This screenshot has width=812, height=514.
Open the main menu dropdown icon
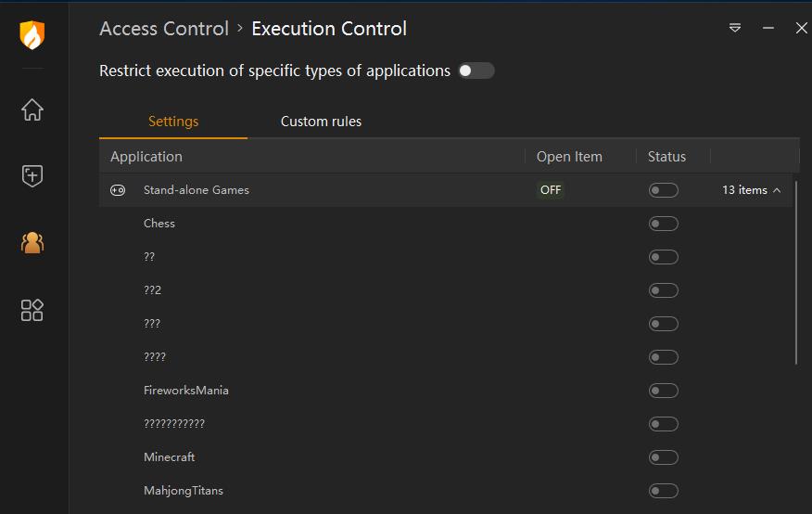coord(735,28)
